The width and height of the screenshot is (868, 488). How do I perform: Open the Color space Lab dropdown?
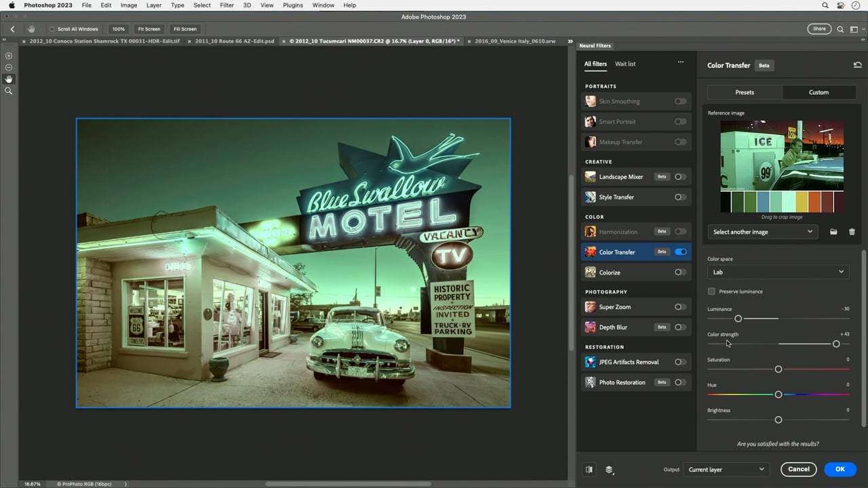click(778, 272)
